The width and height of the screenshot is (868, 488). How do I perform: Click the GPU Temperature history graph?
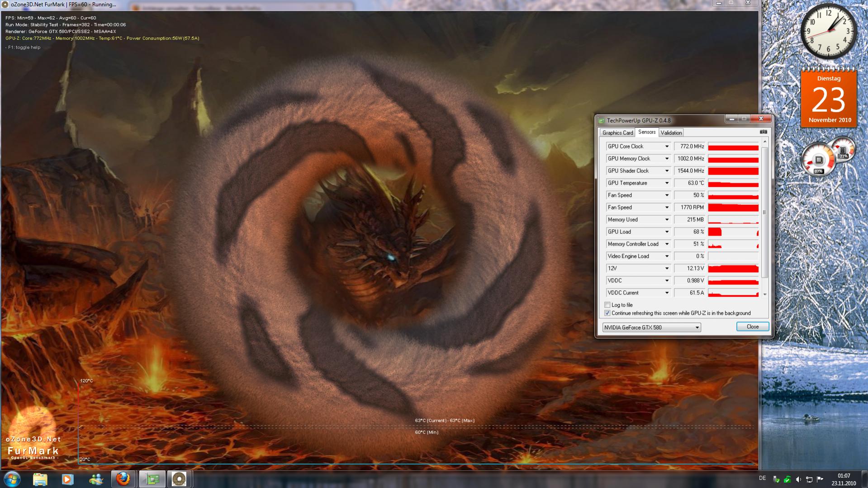[733, 183]
